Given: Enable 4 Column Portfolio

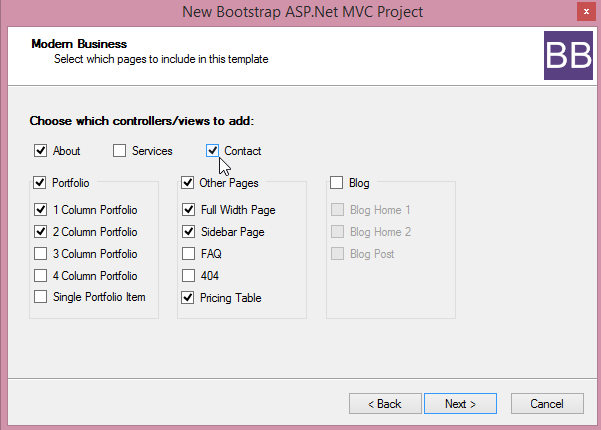Looking at the screenshot, I should coord(40,275).
